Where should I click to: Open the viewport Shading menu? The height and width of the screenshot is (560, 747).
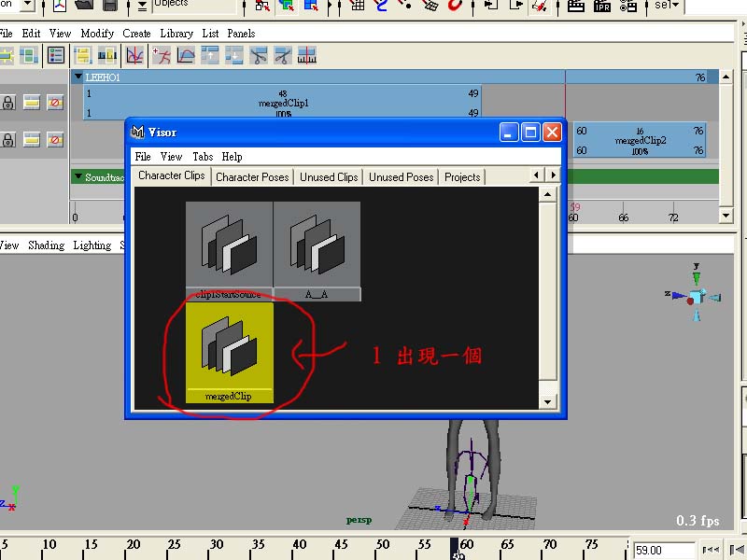pyautogui.click(x=46, y=245)
